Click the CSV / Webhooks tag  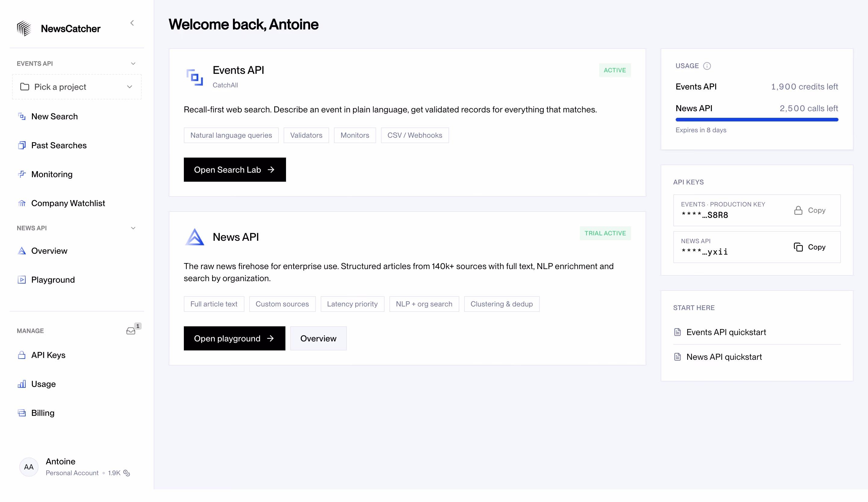(415, 135)
